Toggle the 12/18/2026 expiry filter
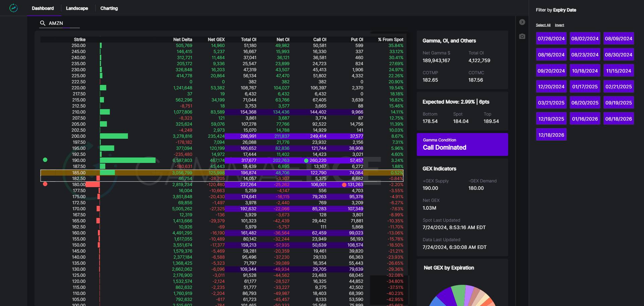Screen dimensions: 644x306 [x=551, y=135]
